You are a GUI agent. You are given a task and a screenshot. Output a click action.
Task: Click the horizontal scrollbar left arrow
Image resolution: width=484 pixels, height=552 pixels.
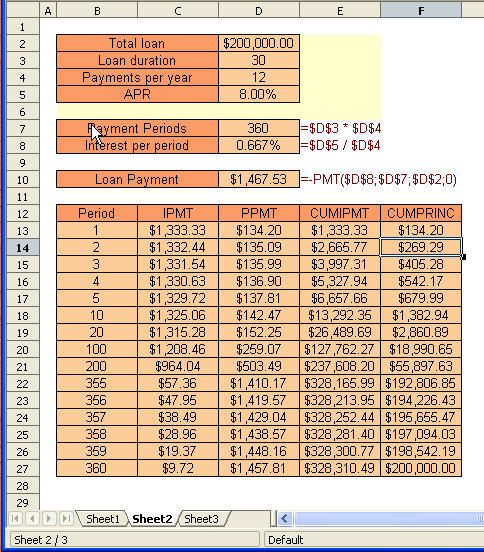pyautogui.click(x=285, y=519)
